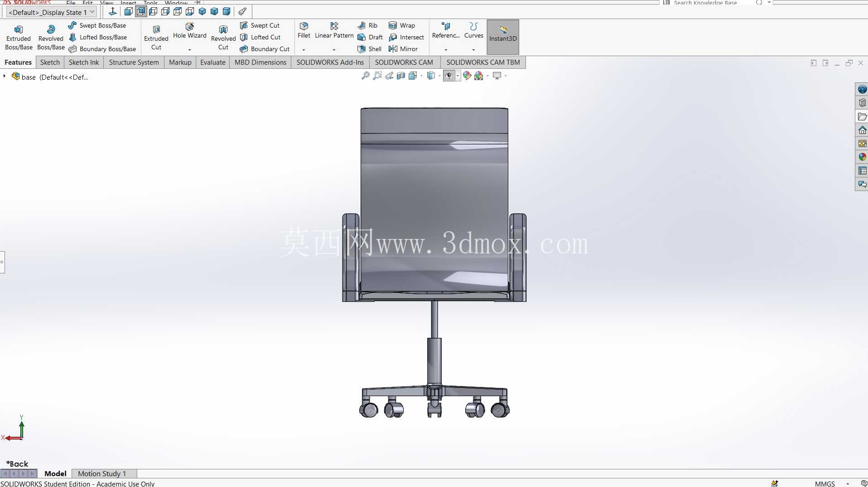Expand the base part tree node
Image resolution: width=868 pixels, height=487 pixels.
tap(5, 76)
